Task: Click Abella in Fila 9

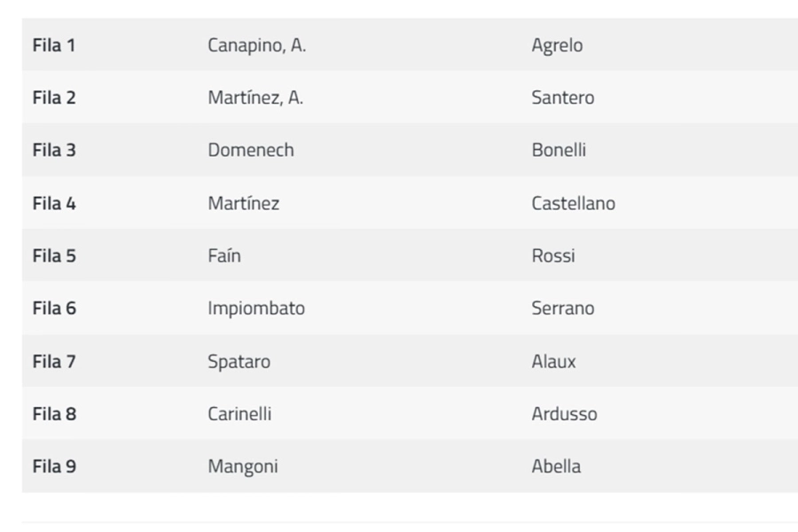Action: click(556, 465)
